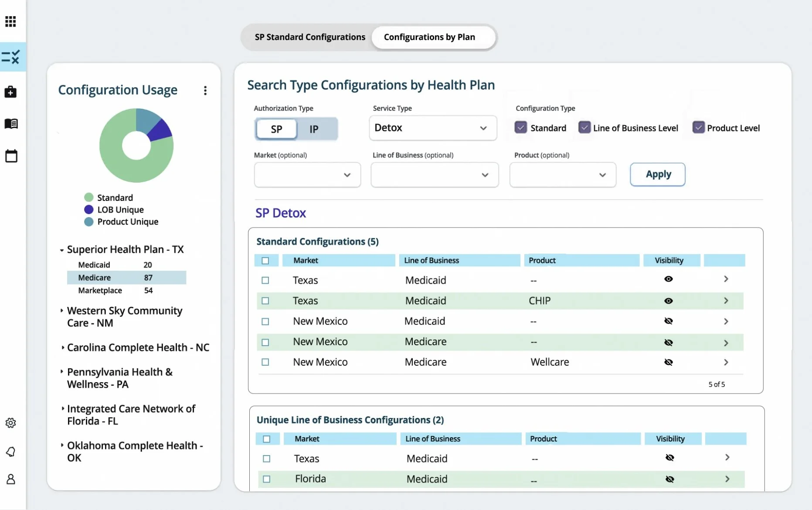Uncheck the Line of Business Level checkbox
The width and height of the screenshot is (812, 510).
click(x=584, y=128)
